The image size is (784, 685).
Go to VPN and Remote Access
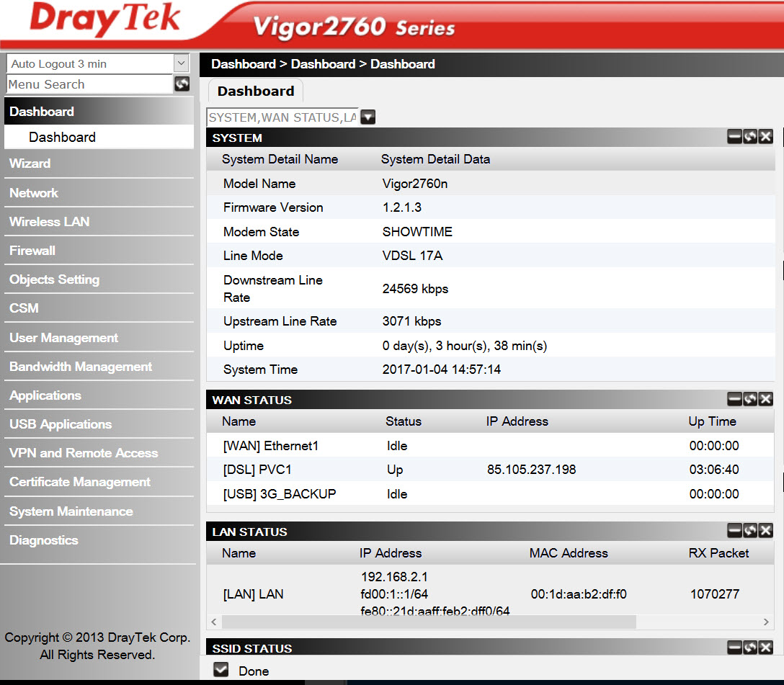(84, 453)
